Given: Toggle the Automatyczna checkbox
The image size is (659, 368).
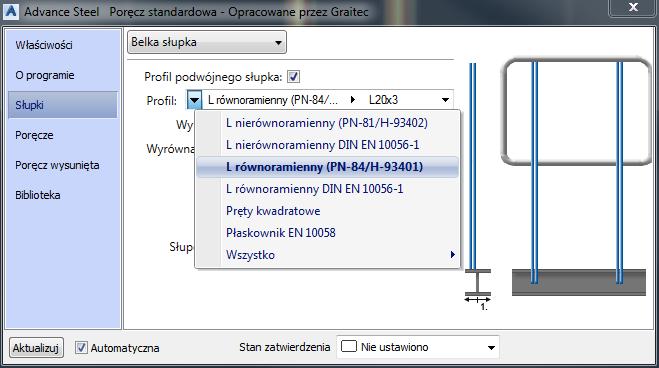Looking at the screenshot, I should pyautogui.click(x=81, y=347).
